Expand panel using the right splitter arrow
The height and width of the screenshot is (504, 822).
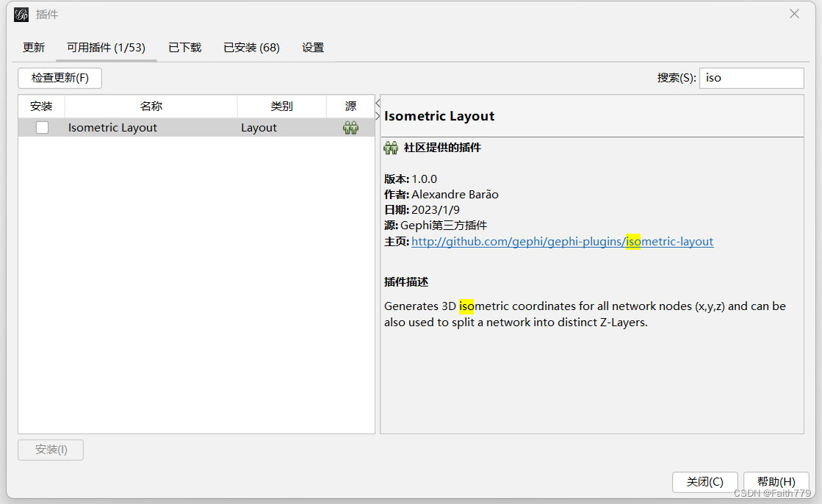click(x=378, y=116)
